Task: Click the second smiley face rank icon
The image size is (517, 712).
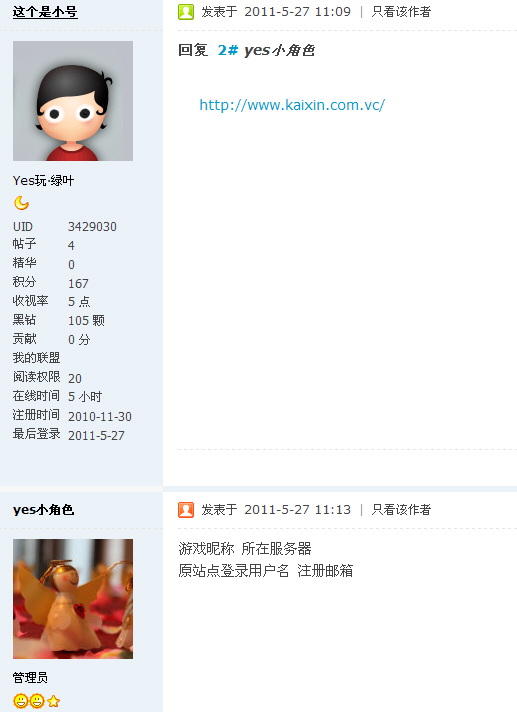Action: (37, 701)
